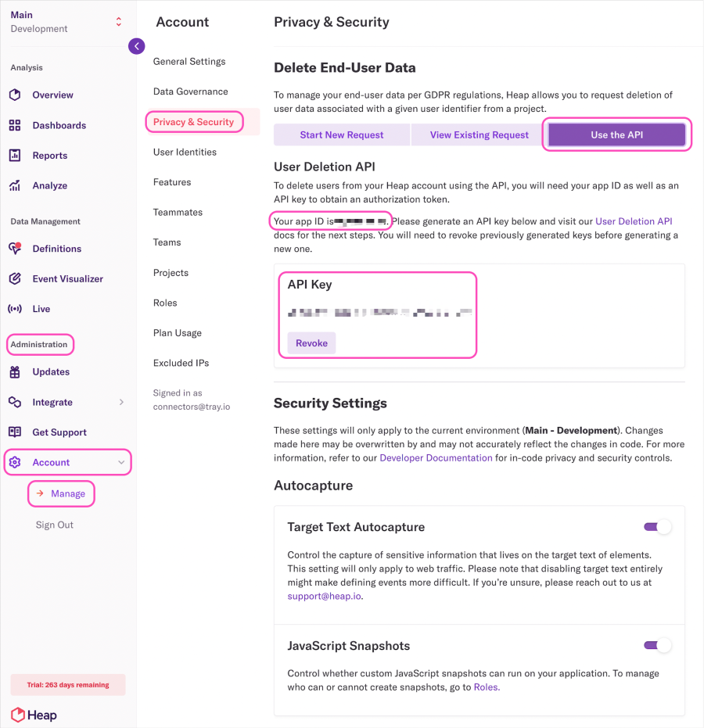The height and width of the screenshot is (728, 704).
Task: Check for product Updates
Action: 49,371
